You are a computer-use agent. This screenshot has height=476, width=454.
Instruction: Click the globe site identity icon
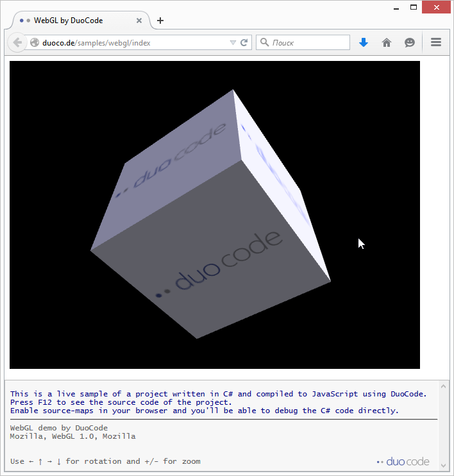(35, 42)
